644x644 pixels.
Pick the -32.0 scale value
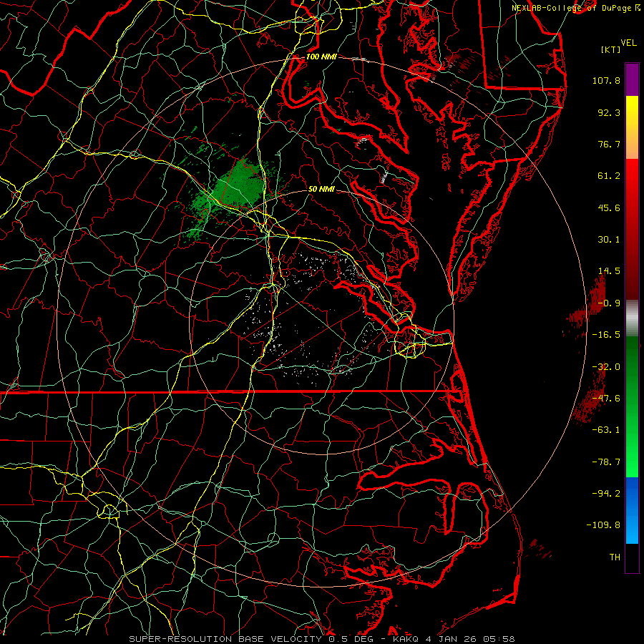tap(606, 367)
